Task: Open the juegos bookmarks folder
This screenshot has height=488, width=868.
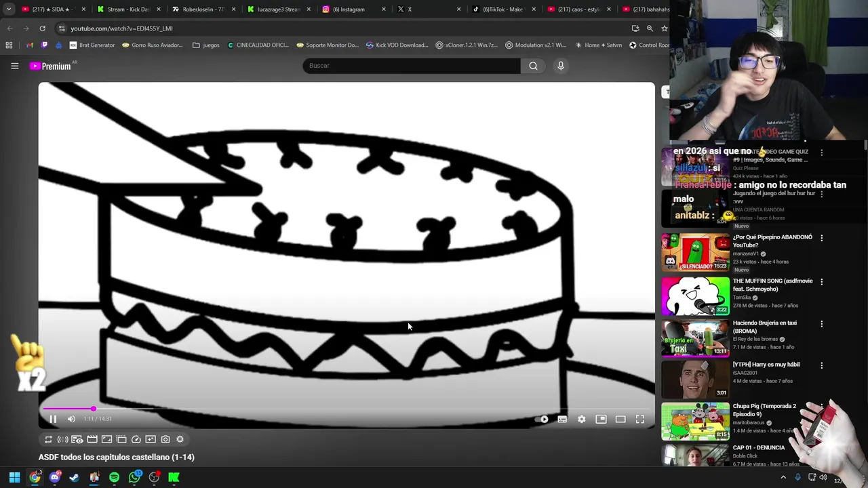Action: 206,45
